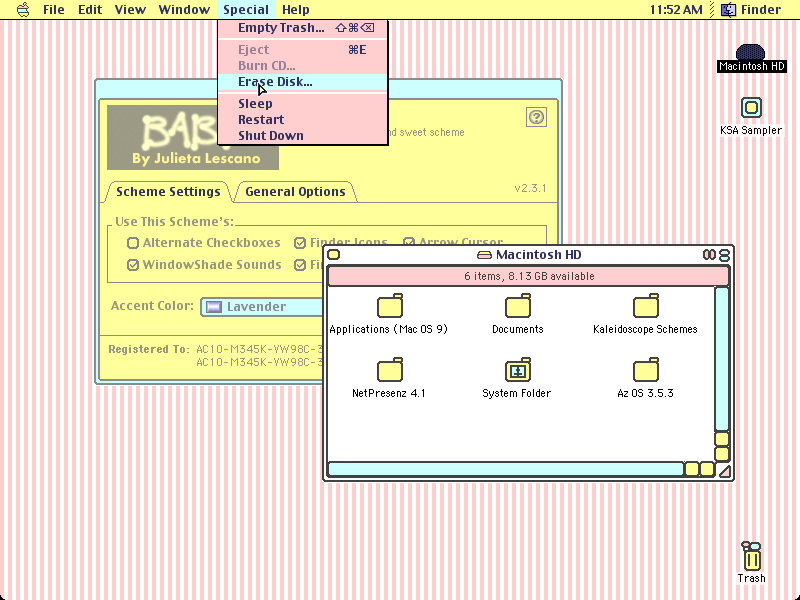The width and height of the screenshot is (800, 600).
Task: Toggle the Arrow Cursor checkbox
Action: point(409,243)
